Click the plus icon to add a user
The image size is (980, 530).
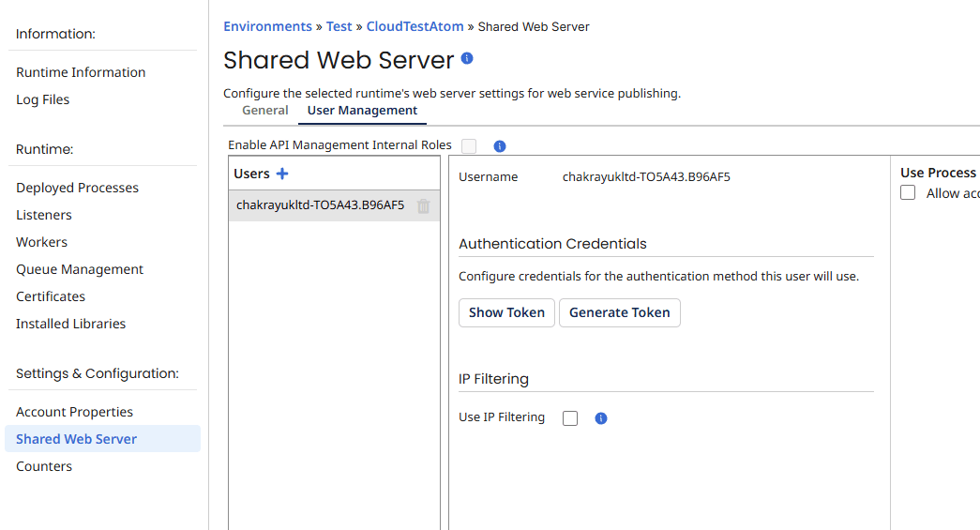(x=282, y=174)
